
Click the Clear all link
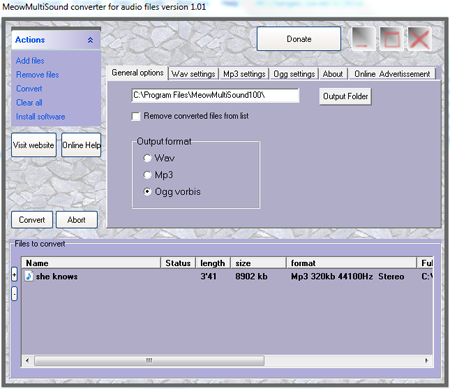29,103
